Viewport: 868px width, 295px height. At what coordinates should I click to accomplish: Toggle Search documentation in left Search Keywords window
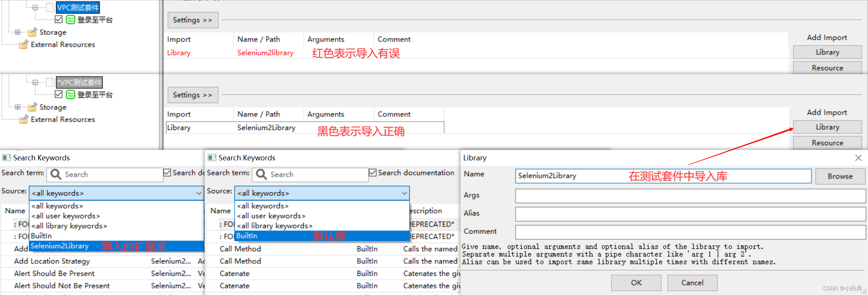[167, 172]
